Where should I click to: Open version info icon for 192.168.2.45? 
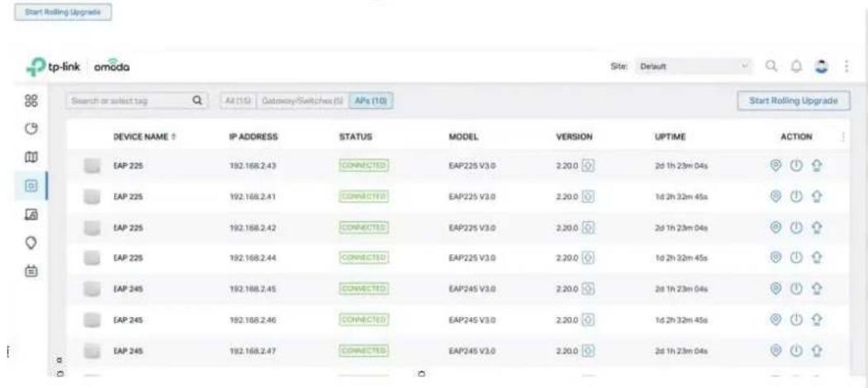click(588, 288)
